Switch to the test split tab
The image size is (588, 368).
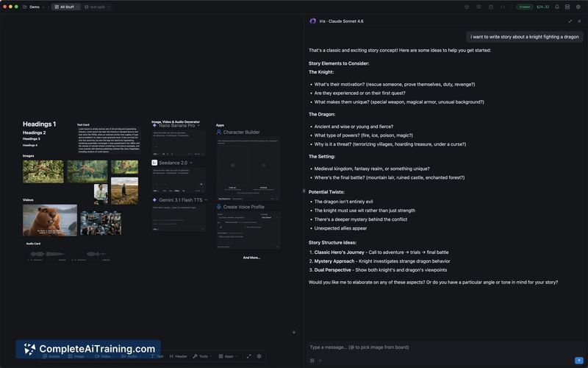[x=98, y=7]
